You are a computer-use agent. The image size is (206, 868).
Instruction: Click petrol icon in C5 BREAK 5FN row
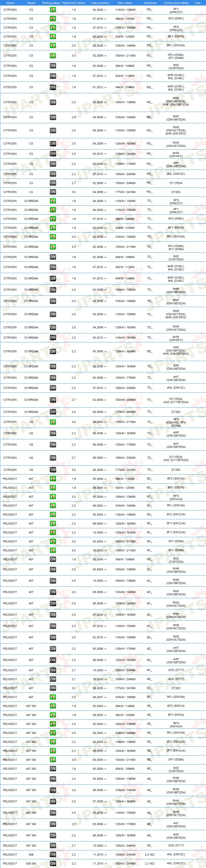53,201
